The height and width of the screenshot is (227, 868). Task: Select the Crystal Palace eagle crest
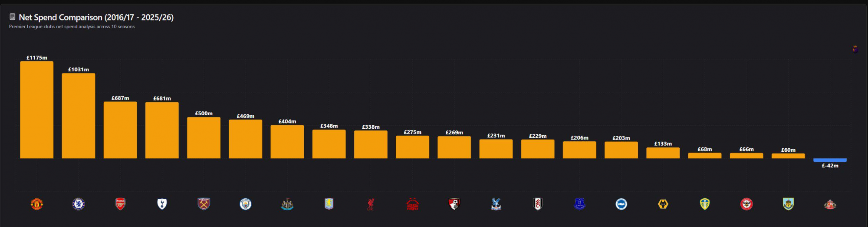(x=496, y=204)
